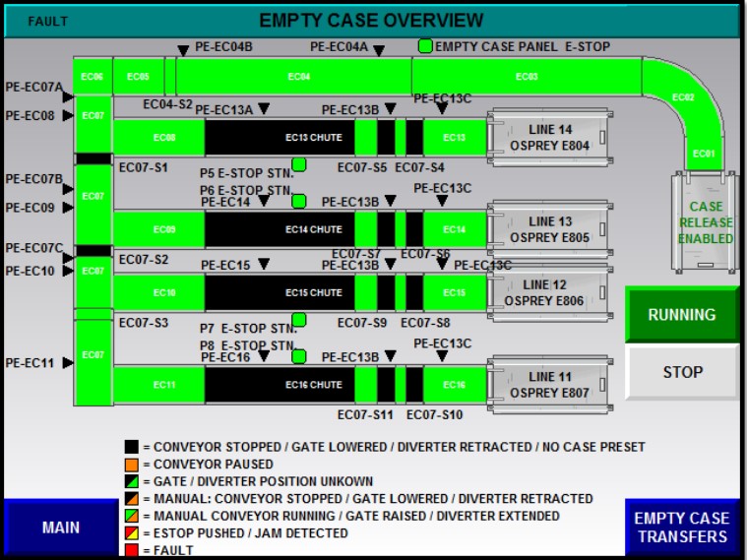
Task: Click the red FAULT legend swatch
Action: [131, 551]
